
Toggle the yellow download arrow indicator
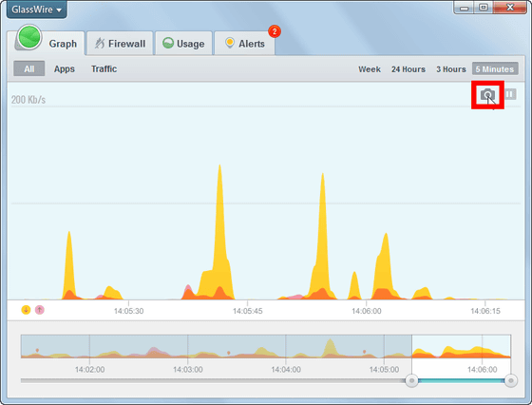pos(27,310)
